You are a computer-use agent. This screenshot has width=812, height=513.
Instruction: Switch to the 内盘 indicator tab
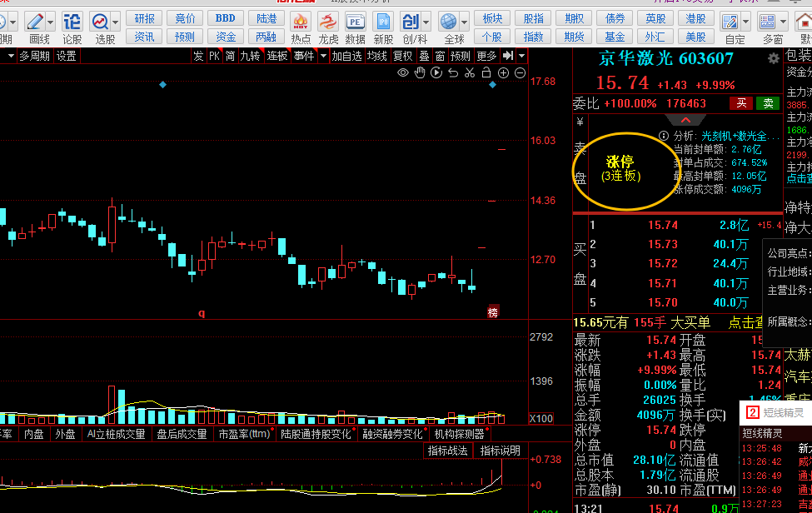(34, 434)
